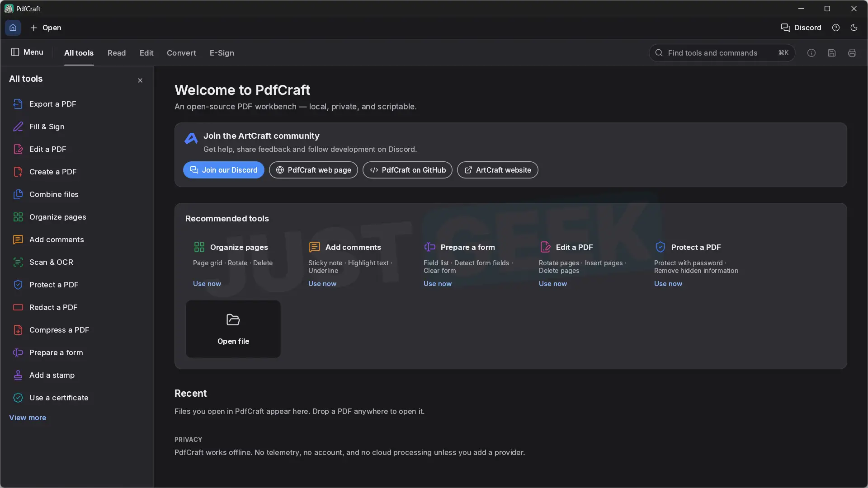Switch to the Read tab
The height and width of the screenshot is (488, 868).
117,53
